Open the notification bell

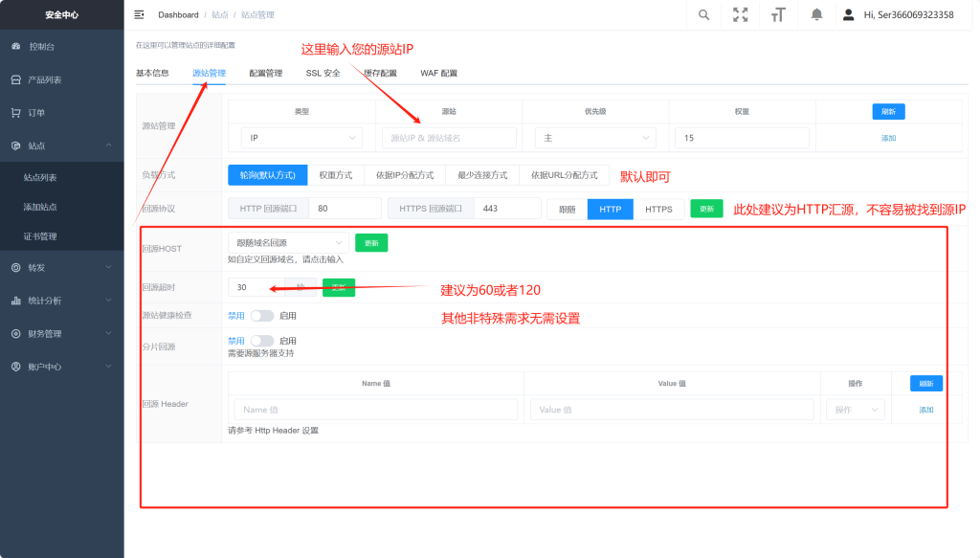pyautogui.click(x=816, y=14)
